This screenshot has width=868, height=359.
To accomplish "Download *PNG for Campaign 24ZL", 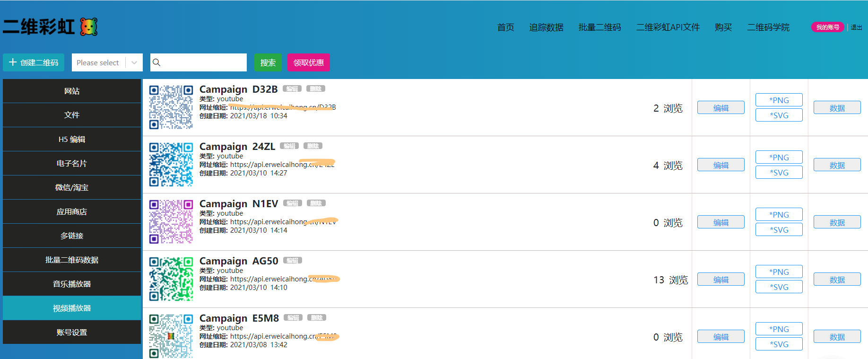I will click(779, 158).
